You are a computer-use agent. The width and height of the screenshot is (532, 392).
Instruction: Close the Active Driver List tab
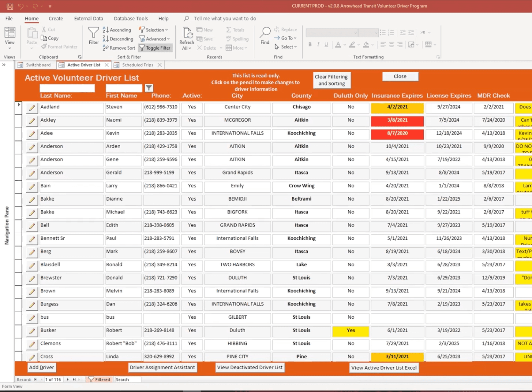click(x=107, y=65)
